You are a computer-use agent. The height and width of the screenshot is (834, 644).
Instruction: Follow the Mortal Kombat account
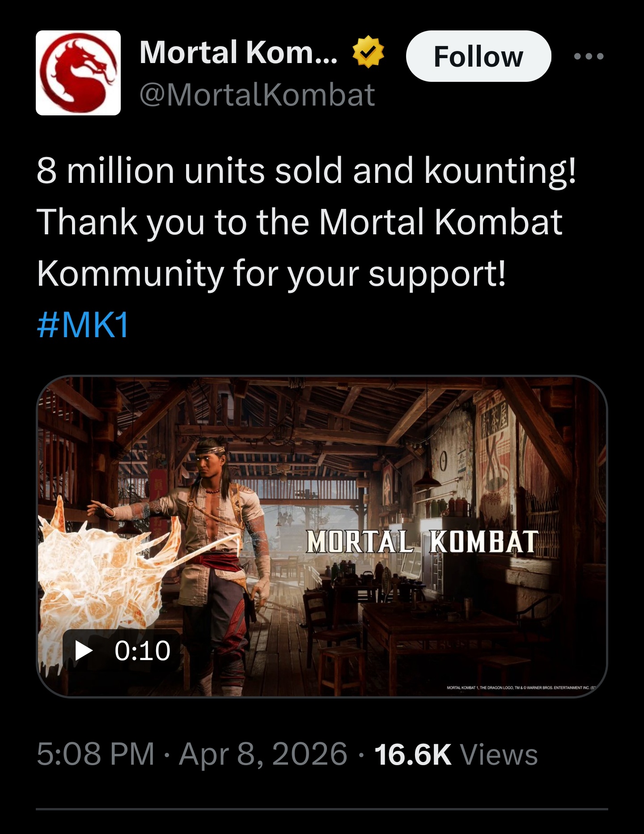(x=479, y=56)
